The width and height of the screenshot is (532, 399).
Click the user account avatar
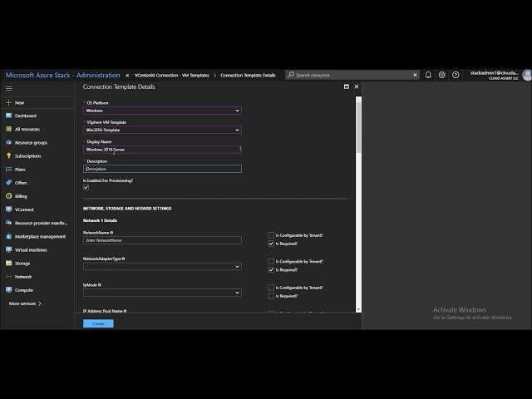(x=527, y=75)
